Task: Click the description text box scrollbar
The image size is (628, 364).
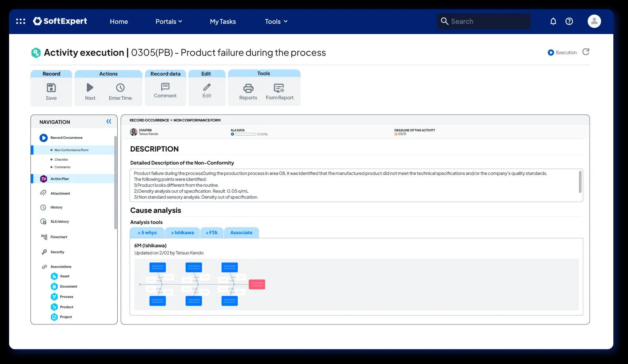Action: coord(580,182)
